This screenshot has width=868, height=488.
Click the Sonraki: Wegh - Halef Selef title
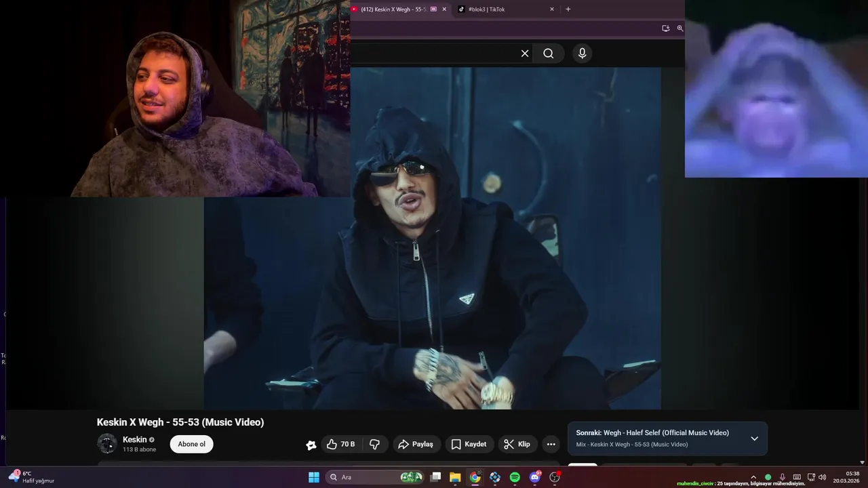652,432
